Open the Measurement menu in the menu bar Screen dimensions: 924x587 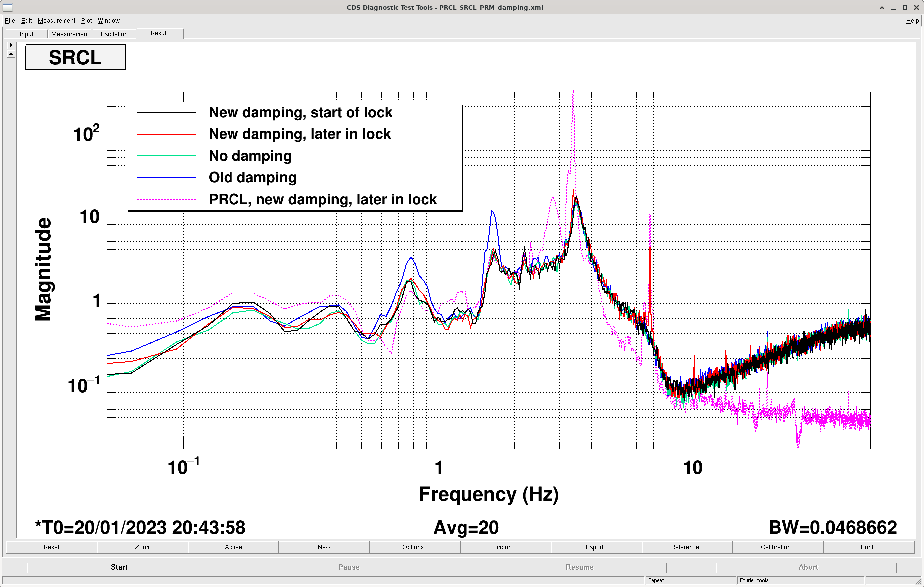pos(56,21)
